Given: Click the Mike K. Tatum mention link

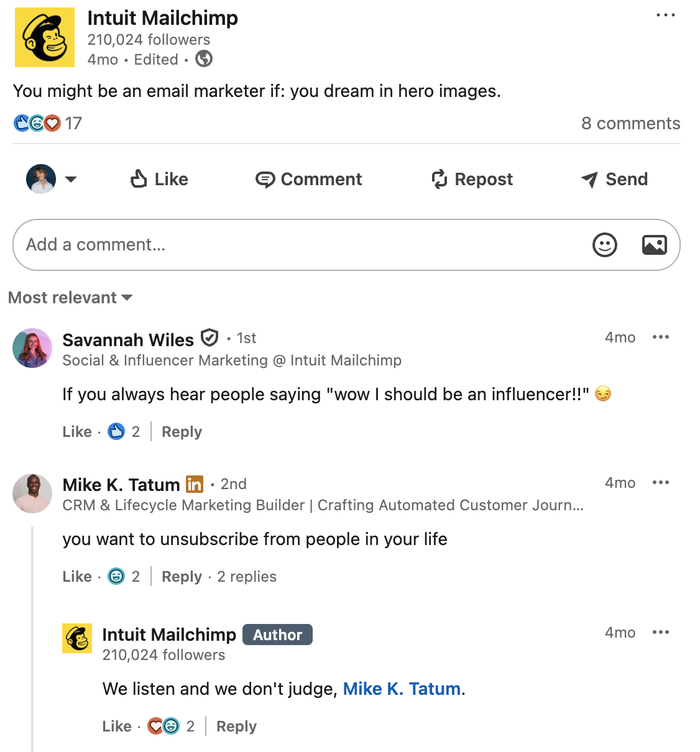Looking at the screenshot, I should 401,689.
